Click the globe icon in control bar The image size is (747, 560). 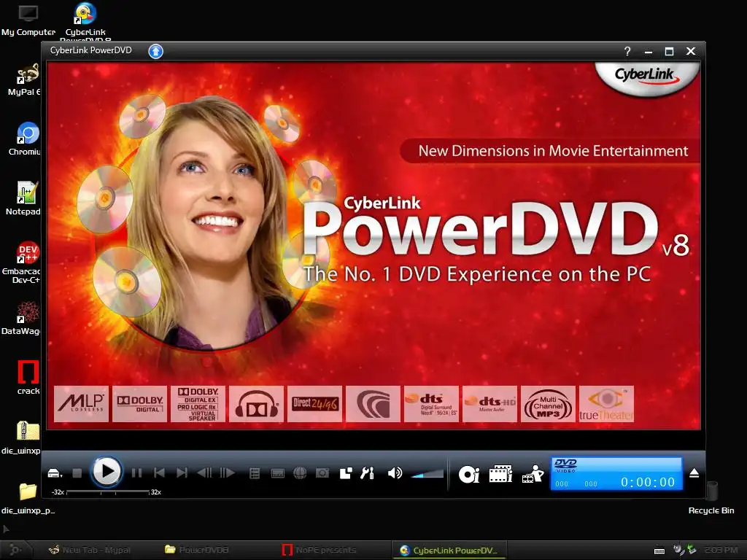point(300,472)
